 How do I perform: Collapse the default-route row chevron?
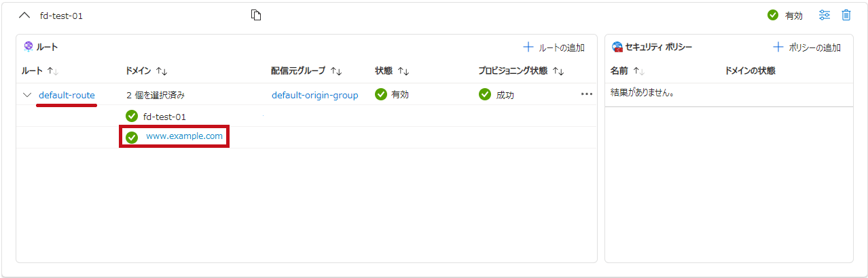(x=27, y=95)
